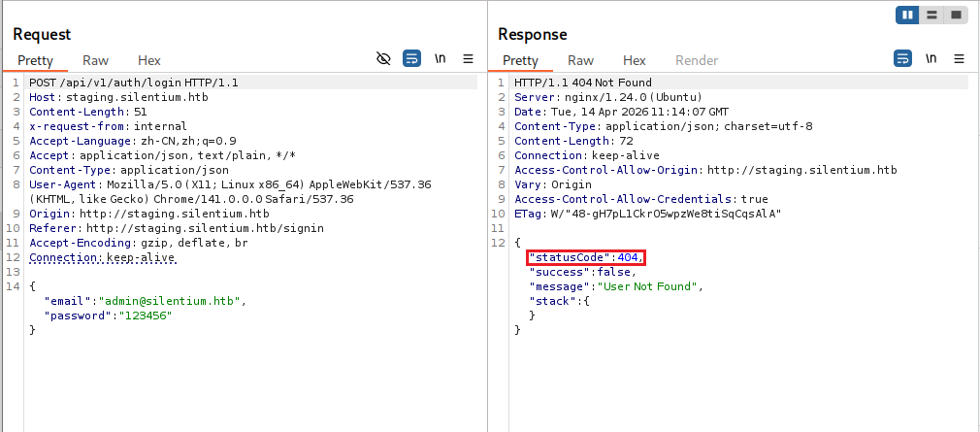Image resolution: width=980 pixels, height=432 pixels.
Task: Open the Hex tab in Request
Action: point(149,60)
